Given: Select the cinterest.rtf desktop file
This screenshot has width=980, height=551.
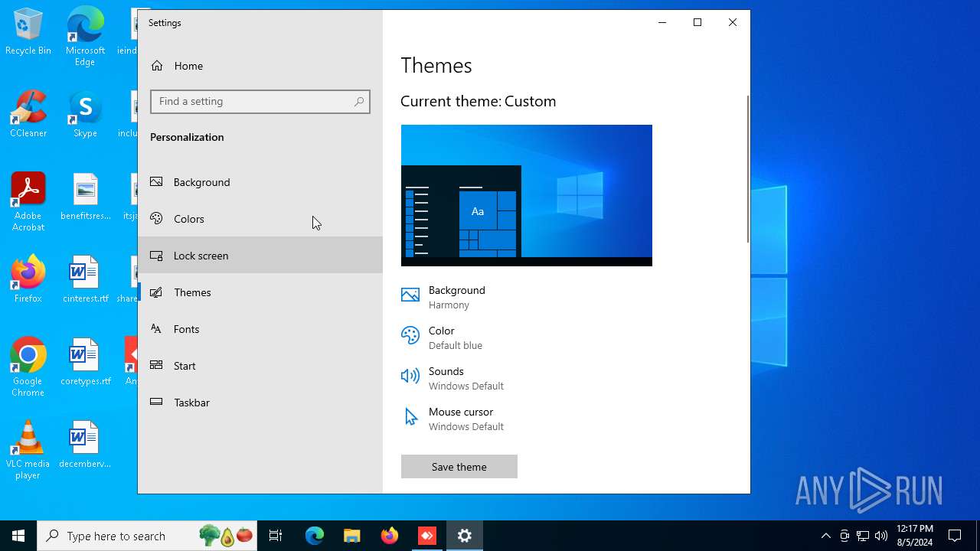Looking at the screenshot, I should pyautogui.click(x=85, y=280).
